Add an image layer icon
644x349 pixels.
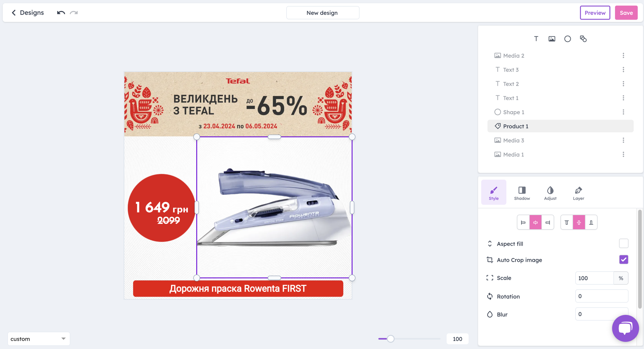coord(552,39)
